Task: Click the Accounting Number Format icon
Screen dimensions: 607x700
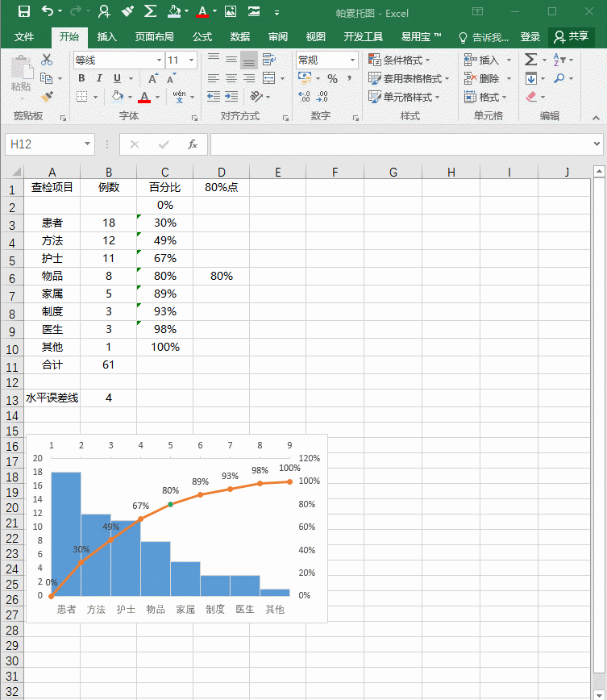Action: coord(305,78)
